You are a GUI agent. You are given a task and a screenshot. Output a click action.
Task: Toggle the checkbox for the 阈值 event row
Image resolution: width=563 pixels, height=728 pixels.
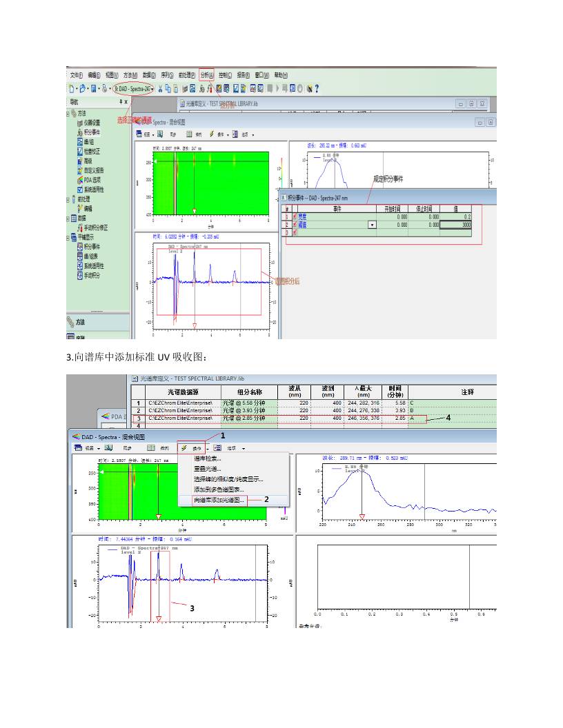point(296,224)
